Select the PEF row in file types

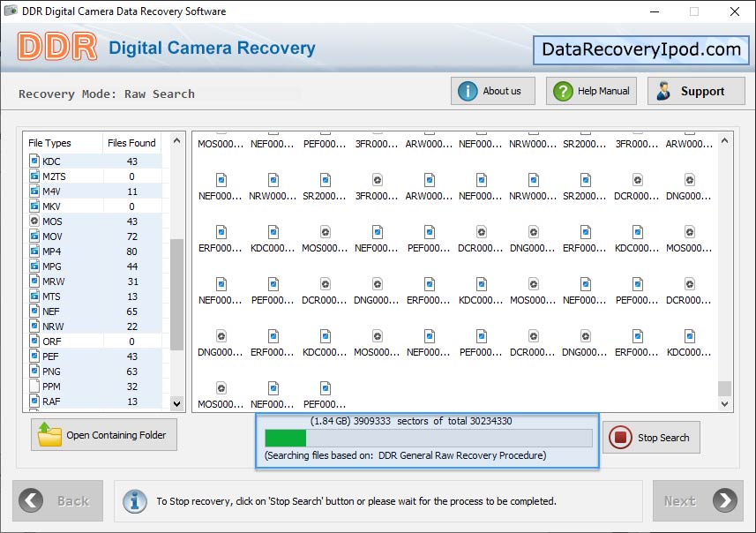pyautogui.click(x=95, y=357)
